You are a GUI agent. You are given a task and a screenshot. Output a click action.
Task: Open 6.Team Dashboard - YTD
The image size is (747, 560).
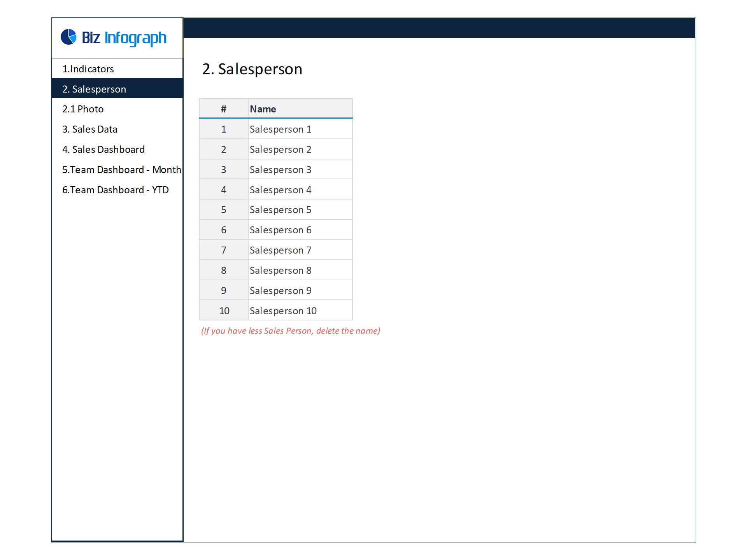click(x=117, y=190)
